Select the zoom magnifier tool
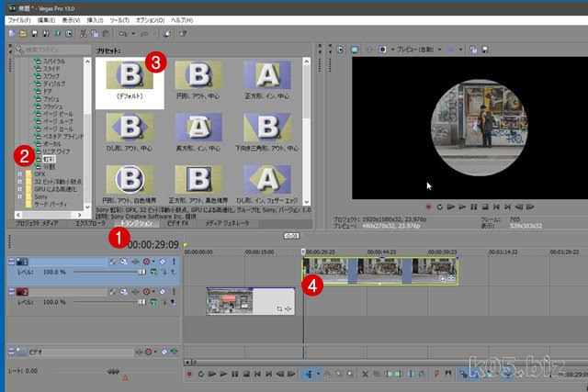Image resolution: width=588 pixels, height=392 pixels. pos(350,374)
